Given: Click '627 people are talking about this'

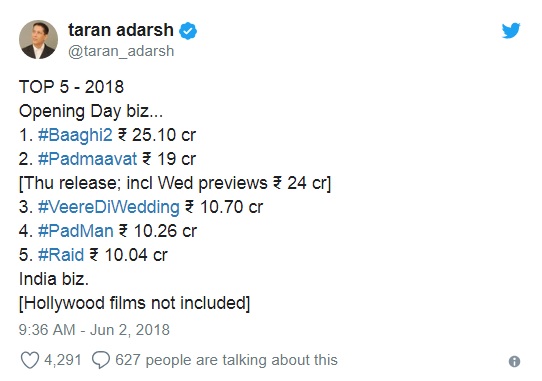Looking at the screenshot, I should (x=226, y=360).
